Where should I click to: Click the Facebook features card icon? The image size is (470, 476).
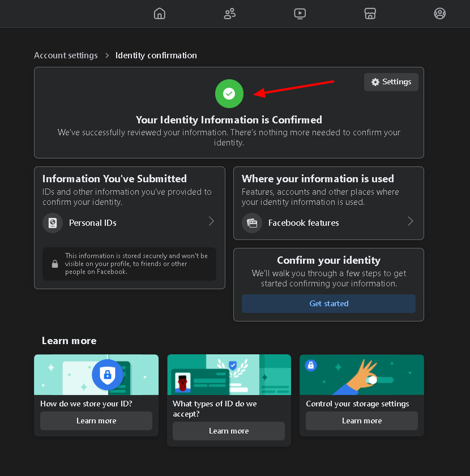click(x=252, y=223)
